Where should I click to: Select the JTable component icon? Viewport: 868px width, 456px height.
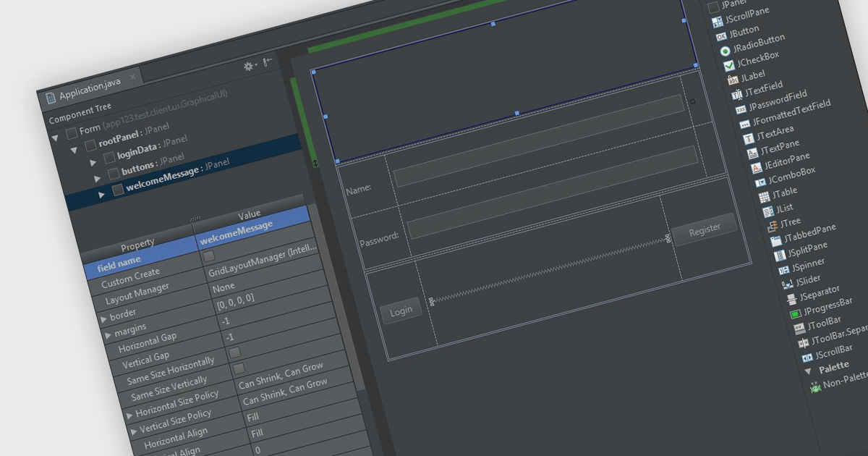pyautogui.click(x=764, y=197)
